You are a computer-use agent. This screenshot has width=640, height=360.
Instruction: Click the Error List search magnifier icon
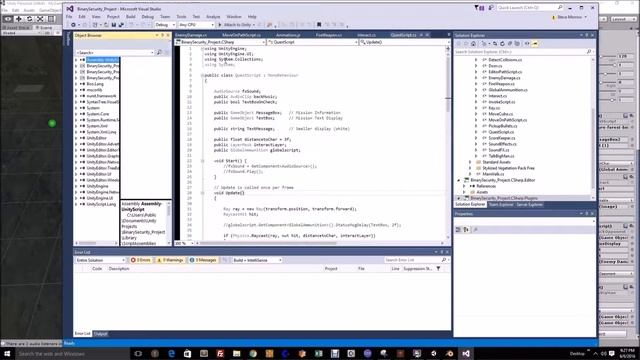[x=444, y=260]
